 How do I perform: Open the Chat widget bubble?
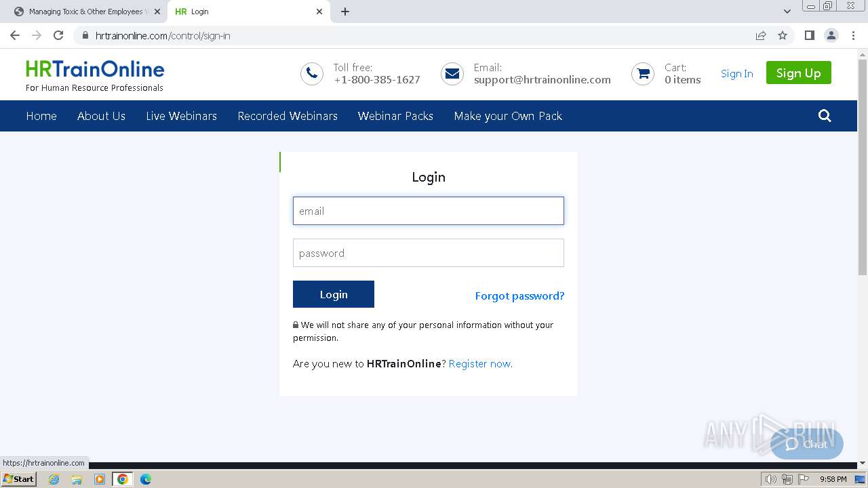click(x=807, y=445)
